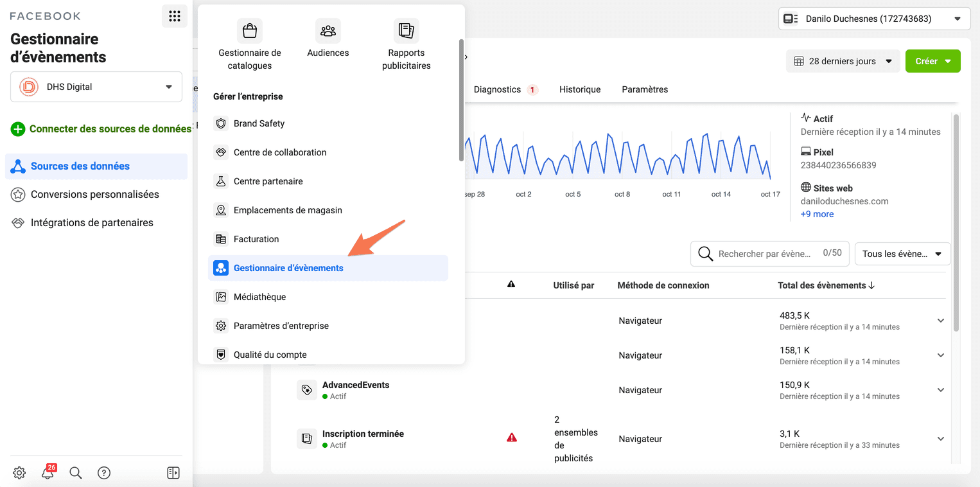Screen dimensions: 980x487
Task: Click the Actif pixel status label
Action: [823, 119]
